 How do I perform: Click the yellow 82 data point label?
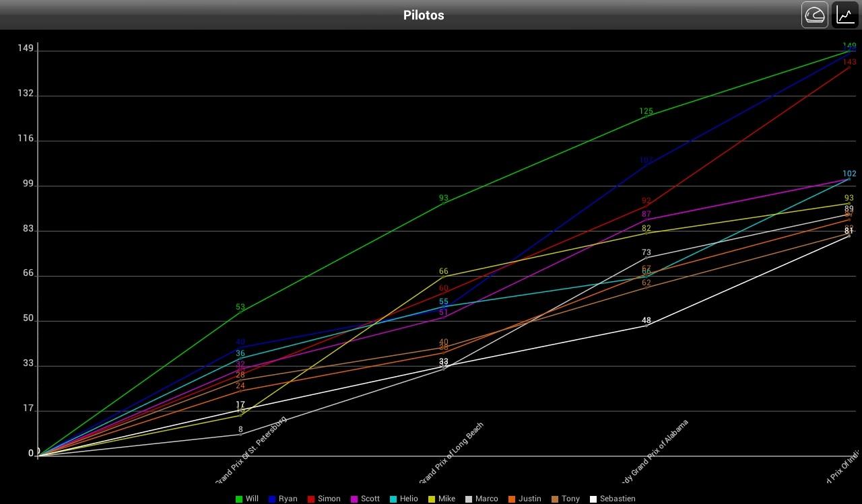coord(646,229)
